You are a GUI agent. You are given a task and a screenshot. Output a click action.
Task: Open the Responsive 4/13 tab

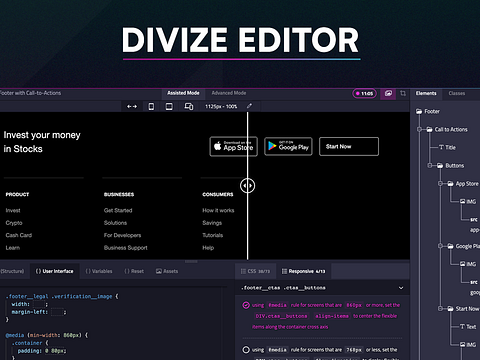(303, 271)
